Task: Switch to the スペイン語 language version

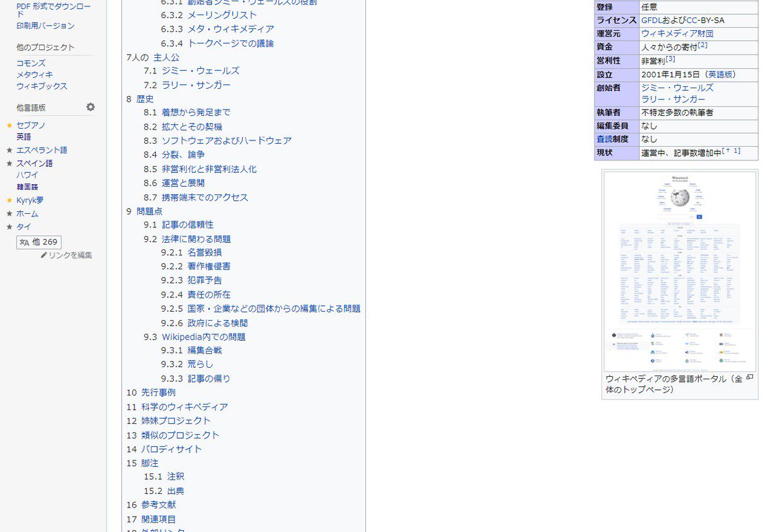Action: 35,164
